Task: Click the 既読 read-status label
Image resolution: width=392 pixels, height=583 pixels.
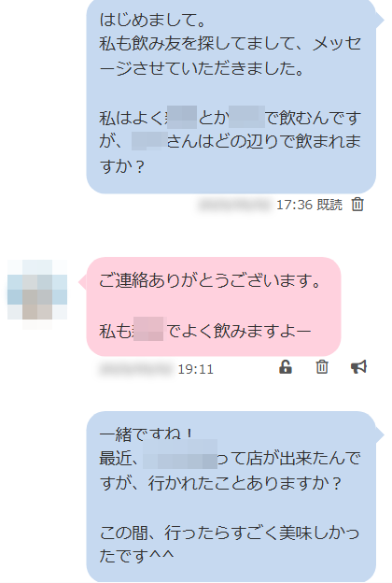Action: click(x=329, y=205)
